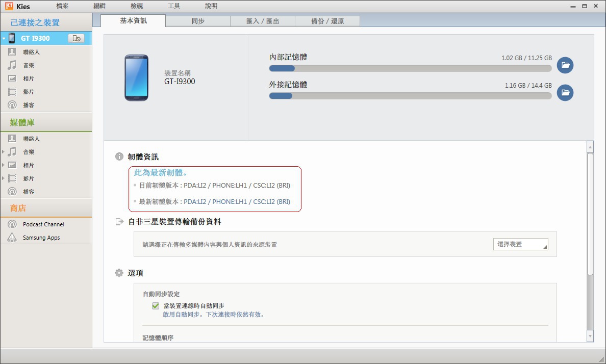Click the 1.02 GB / 11.25 GB storage value
This screenshot has height=364, width=606.
coord(527,58)
